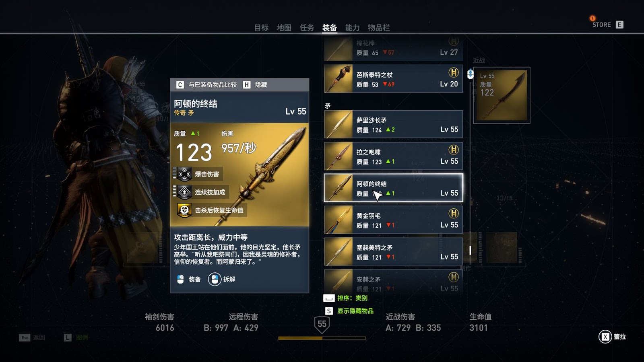This screenshot has width=644, height=362.
Task: Select the 爆击伤害 perk icon
Action: [x=184, y=174]
